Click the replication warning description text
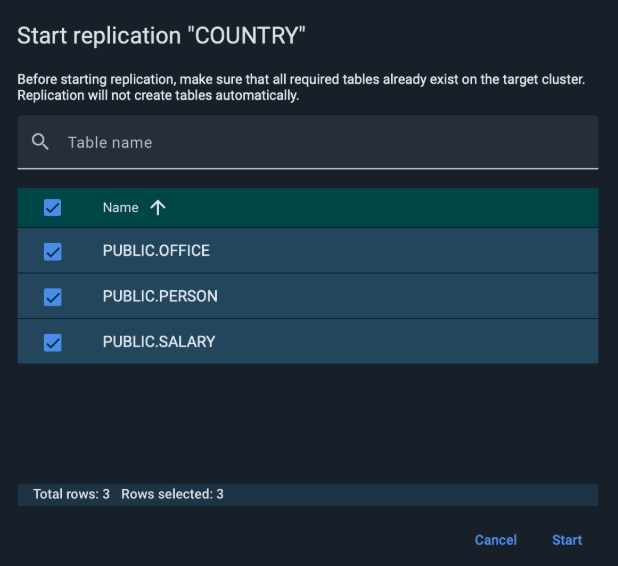618x566 pixels. [300, 88]
